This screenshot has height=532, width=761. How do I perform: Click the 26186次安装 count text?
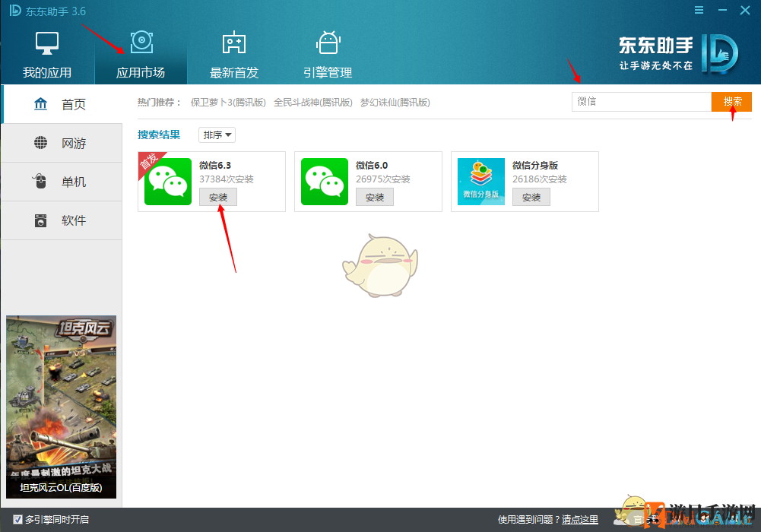[x=540, y=179]
